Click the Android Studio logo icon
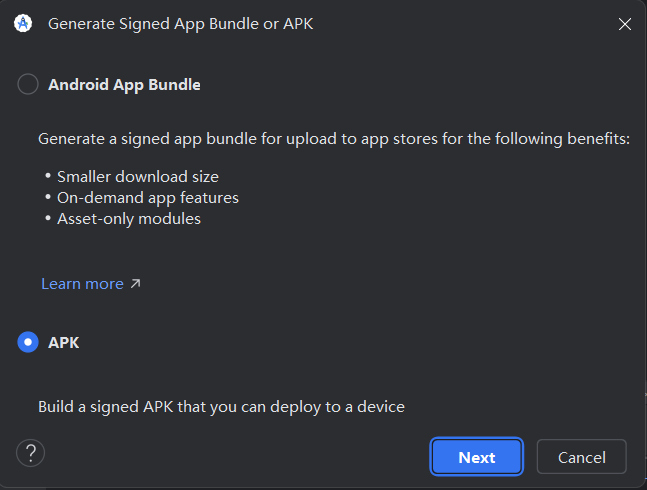The height and width of the screenshot is (490, 647). click(x=22, y=24)
